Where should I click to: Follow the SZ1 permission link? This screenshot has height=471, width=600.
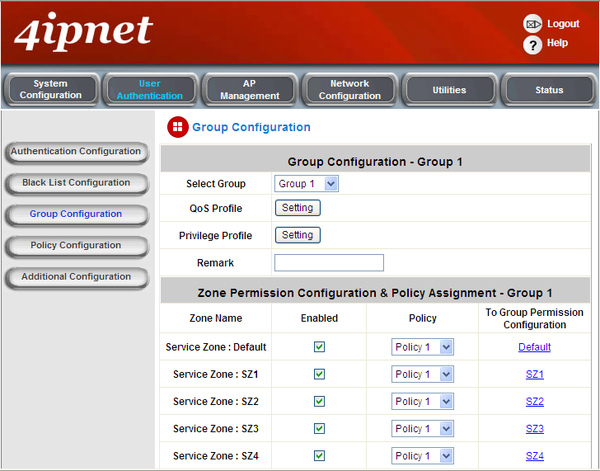535,374
